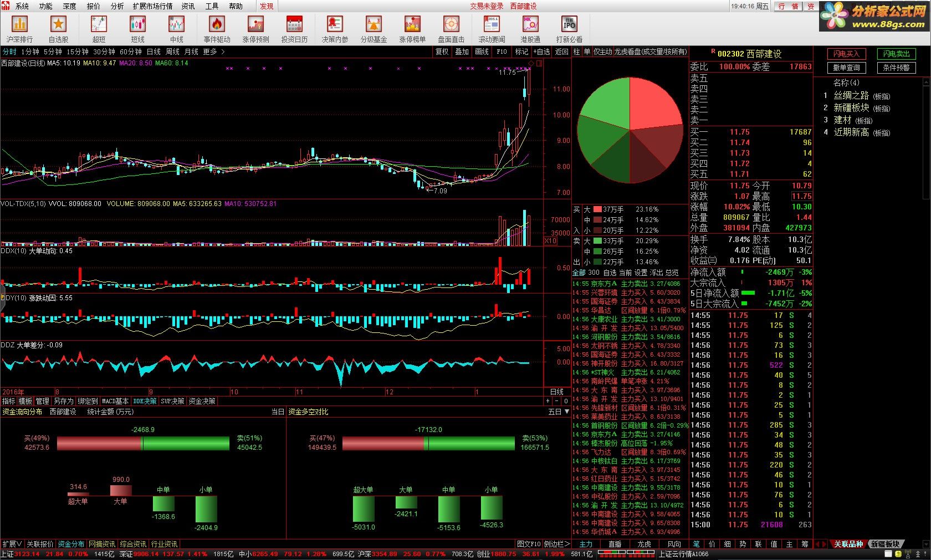Open F10 company info

502,52
